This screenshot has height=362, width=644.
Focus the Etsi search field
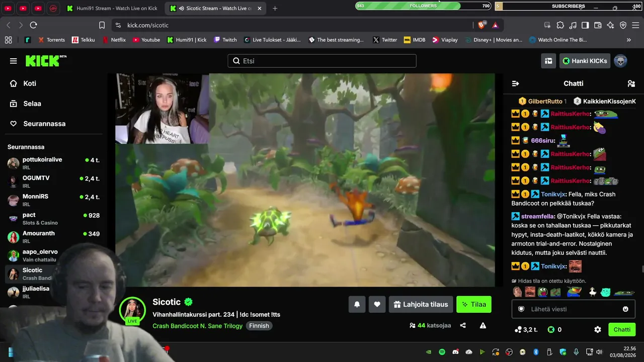pyautogui.click(x=322, y=61)
